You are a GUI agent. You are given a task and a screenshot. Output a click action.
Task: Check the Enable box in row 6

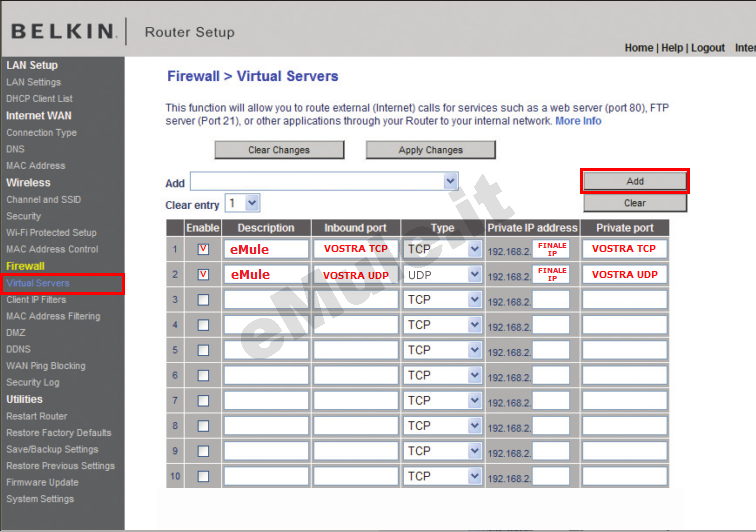[x=203, y=375]
